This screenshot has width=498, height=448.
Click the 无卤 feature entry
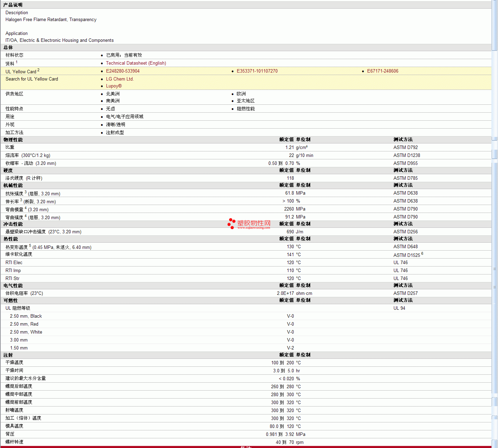pyautogui.click(x=111, y=109)
